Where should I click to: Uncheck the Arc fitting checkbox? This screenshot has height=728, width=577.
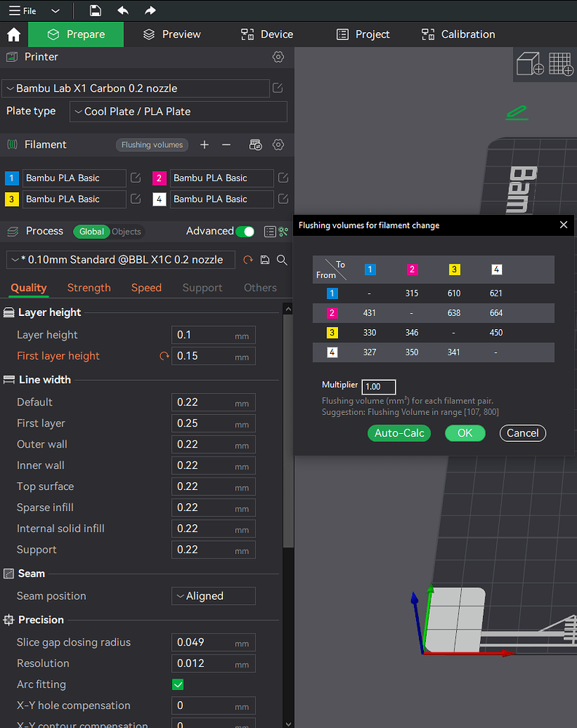(178, 684)
